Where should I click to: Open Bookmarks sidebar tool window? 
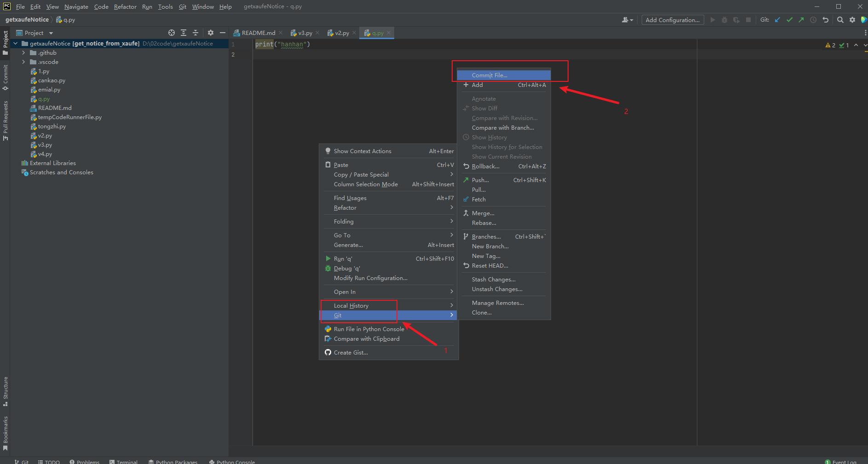6,433
